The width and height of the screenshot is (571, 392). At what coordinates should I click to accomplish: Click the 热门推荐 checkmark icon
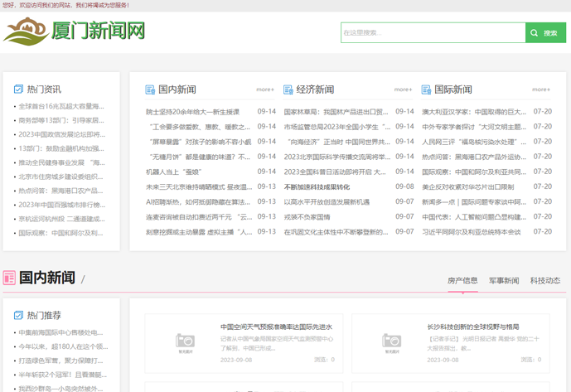click(x=18, y=316)
